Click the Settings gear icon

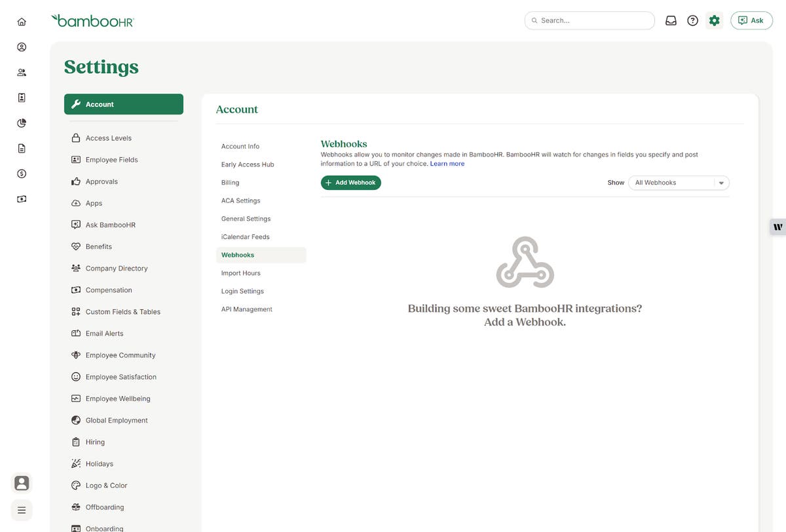(x=713, y=20)
